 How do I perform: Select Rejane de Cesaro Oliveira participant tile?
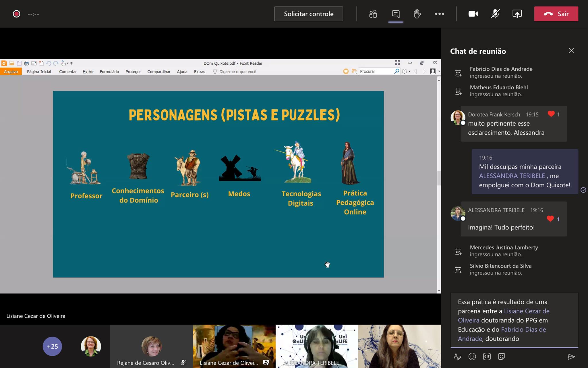151,346
